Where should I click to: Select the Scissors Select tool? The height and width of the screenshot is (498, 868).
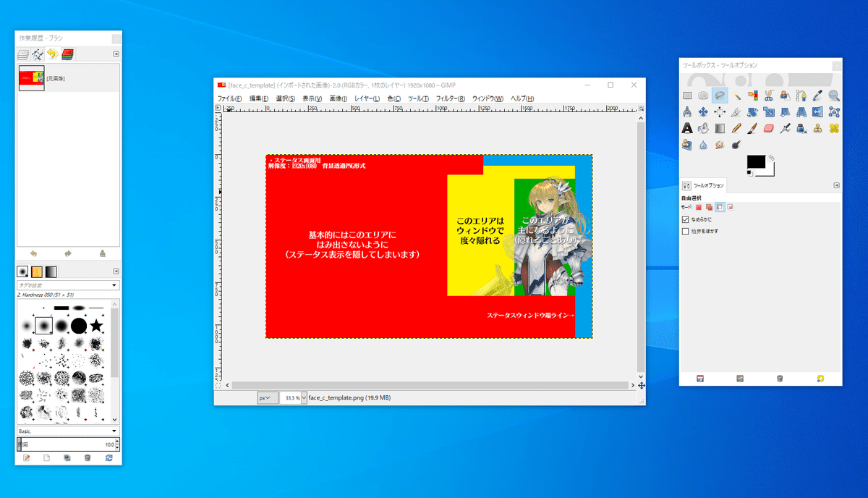click(x=769, y=95)
